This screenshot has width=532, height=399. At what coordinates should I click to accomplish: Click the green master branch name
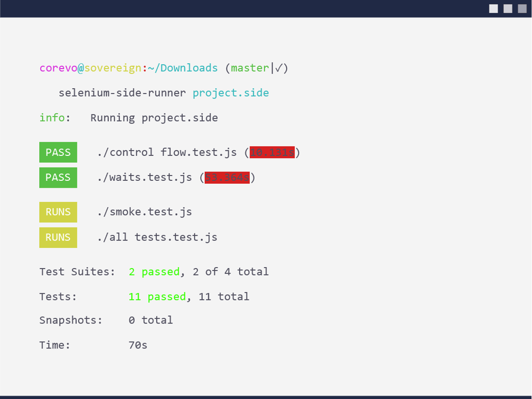(250, 68)
